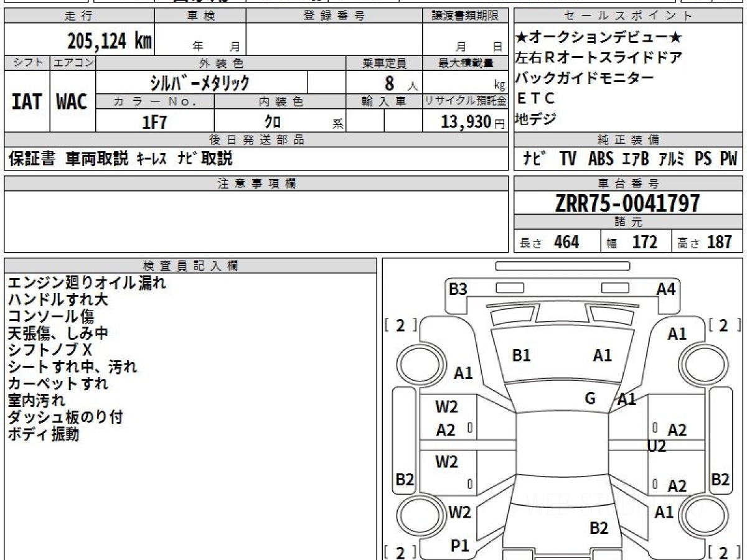Select PS in the equipment row

tap(703, 159)
